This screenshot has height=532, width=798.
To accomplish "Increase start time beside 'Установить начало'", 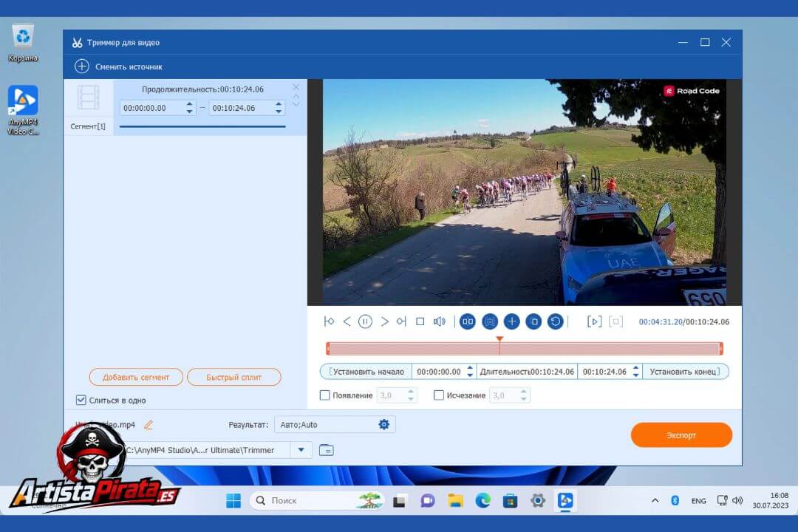I will [470, 368].
